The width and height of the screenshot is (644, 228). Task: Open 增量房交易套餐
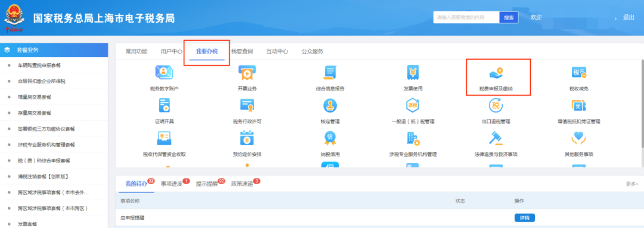click(34, 97)
